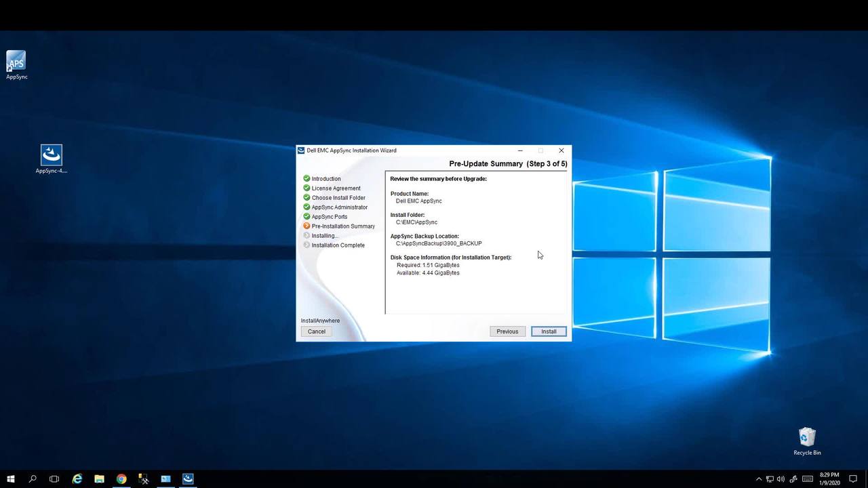Open the Action Center notifications icon

[854, 479]
